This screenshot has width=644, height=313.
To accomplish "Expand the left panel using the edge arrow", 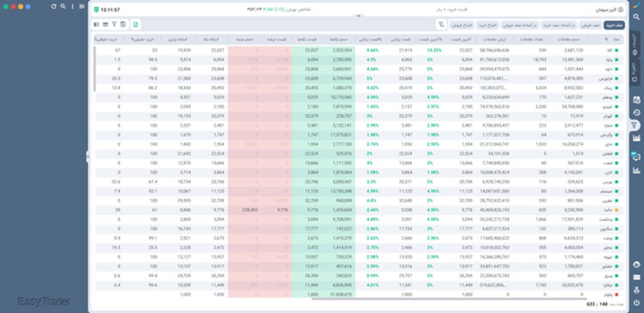I will tap(88, 156).
